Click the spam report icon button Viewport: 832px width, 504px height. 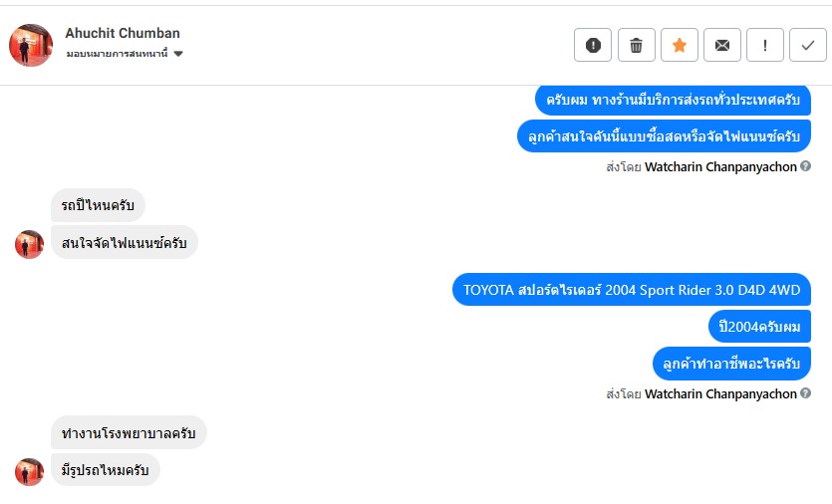593,45
